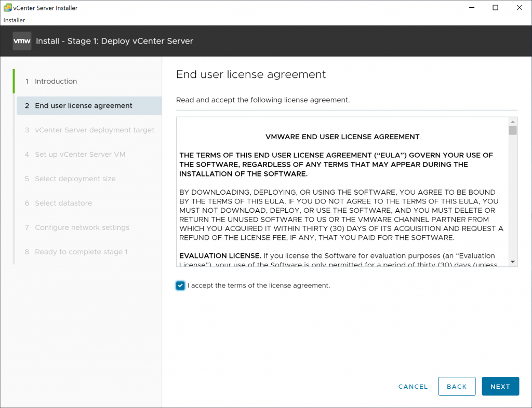Select the Select deployment size step

pos(89,179)
